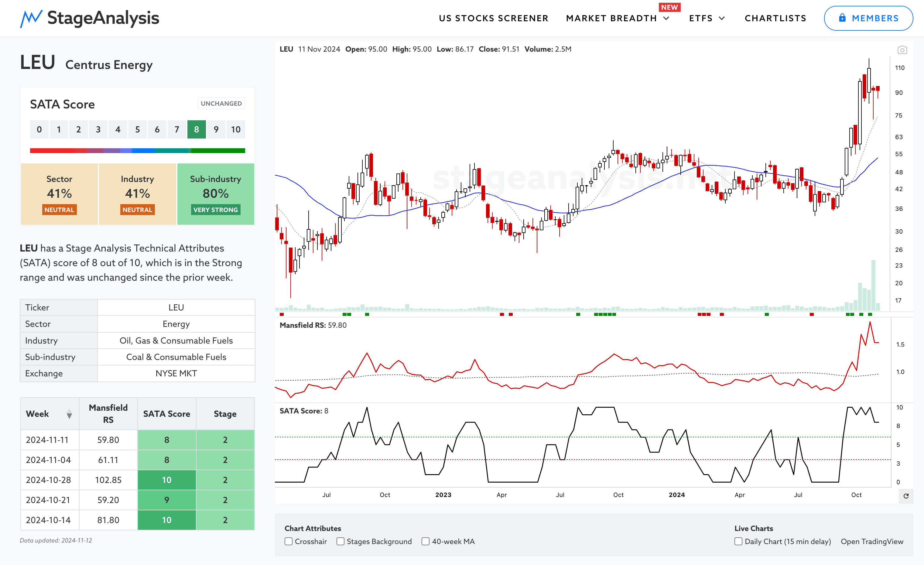
Task: Click the Close: 91.51 chart header value
Action: 499,49
